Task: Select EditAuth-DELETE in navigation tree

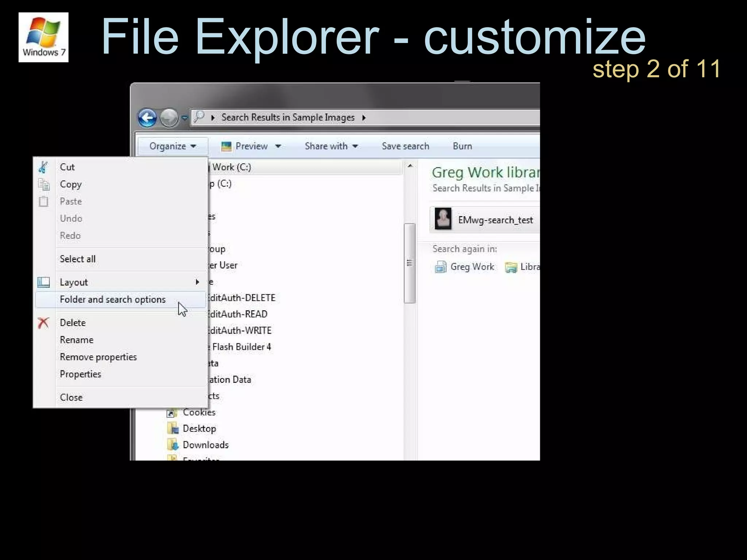Action: [x=241, y=298]
